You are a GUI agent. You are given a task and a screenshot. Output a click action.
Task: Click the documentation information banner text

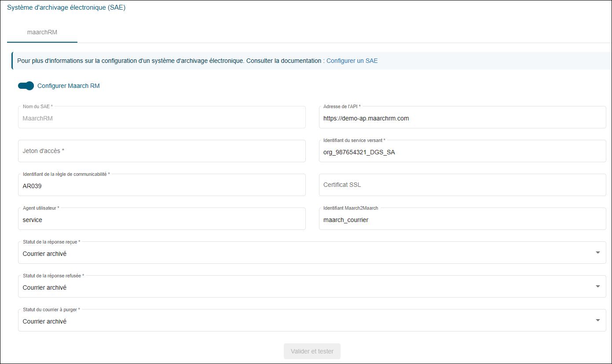tap(171, 61)
